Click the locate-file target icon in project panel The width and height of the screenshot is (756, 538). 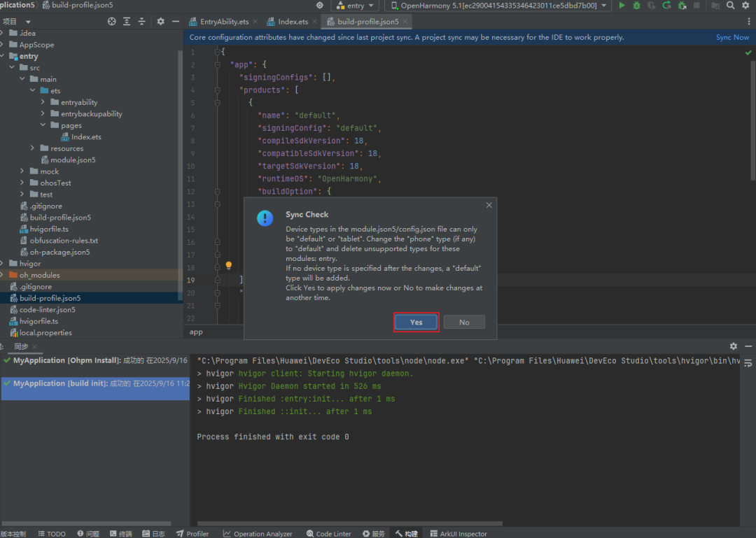tap(112, 21)
